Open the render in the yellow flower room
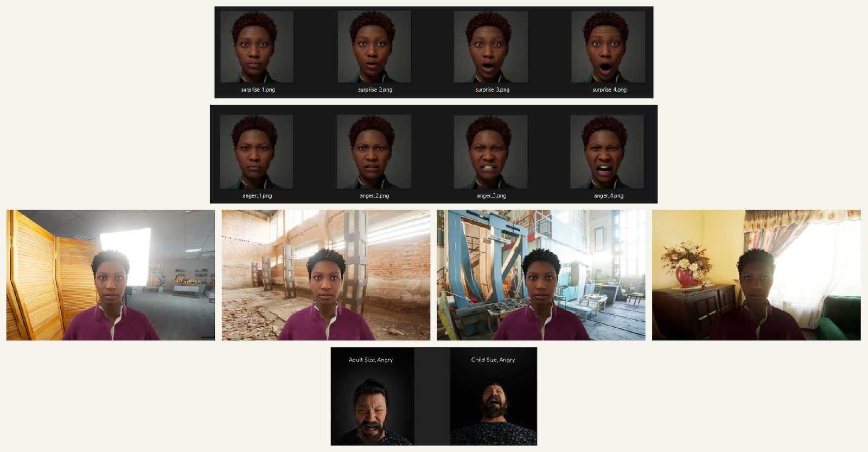868x452 pixels. coord(756,275)
